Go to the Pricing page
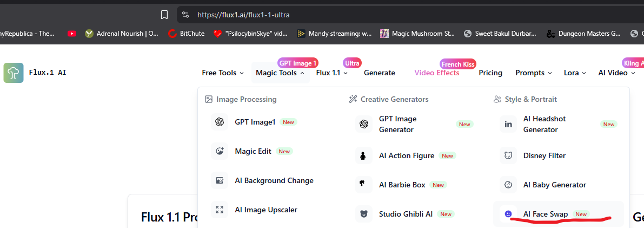644x228 pixels. 490,73
